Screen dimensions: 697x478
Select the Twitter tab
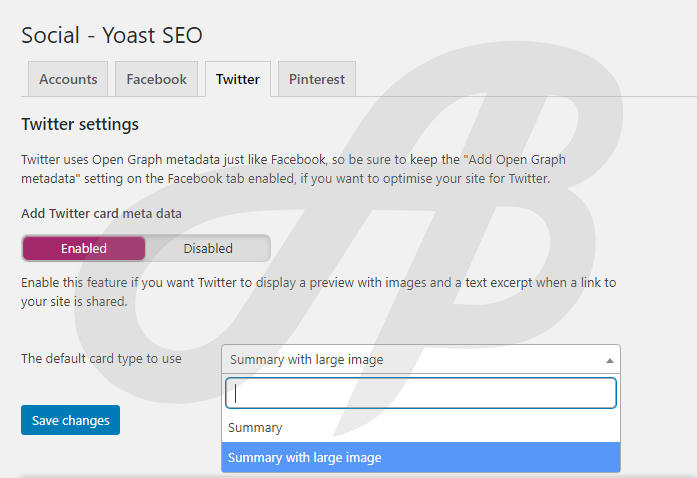pos(238,79)
